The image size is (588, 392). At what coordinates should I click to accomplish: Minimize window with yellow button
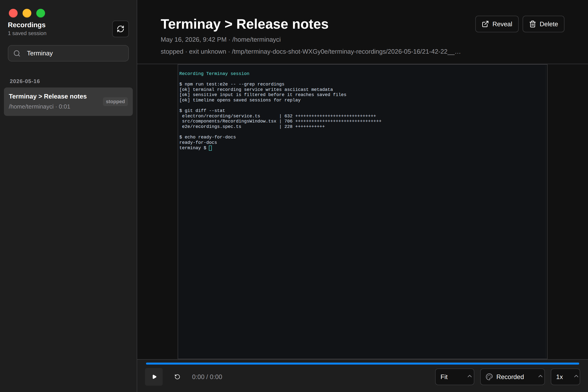27,13
